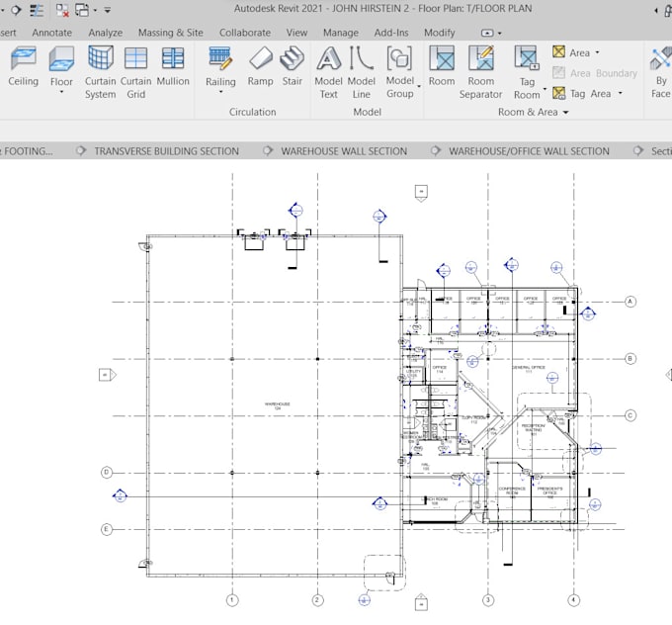
Task: Click grid bubble 2
Action: [x=317, y=599]
